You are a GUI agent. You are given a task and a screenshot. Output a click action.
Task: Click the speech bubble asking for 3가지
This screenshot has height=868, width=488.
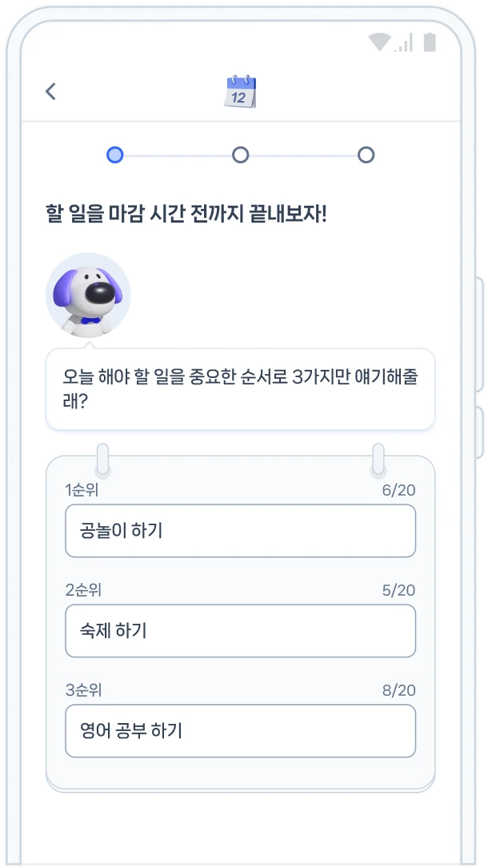241,389
